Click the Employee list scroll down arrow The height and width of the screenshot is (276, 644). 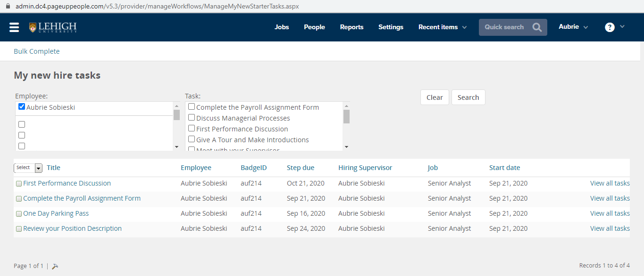tap(176, 147)
